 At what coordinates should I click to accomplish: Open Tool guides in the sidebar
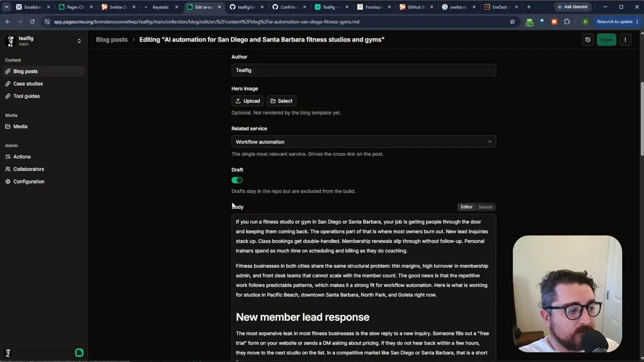(x=44, y=96)
